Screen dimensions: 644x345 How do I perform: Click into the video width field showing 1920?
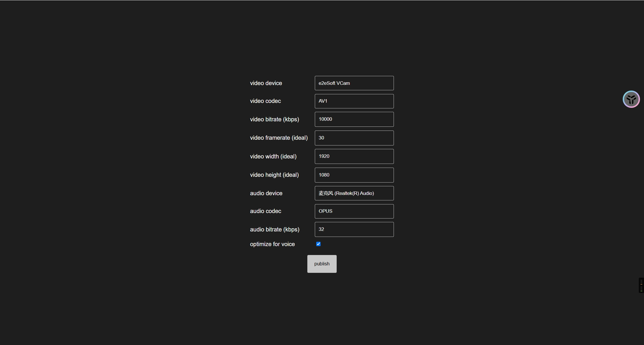(x=354, y=156)
